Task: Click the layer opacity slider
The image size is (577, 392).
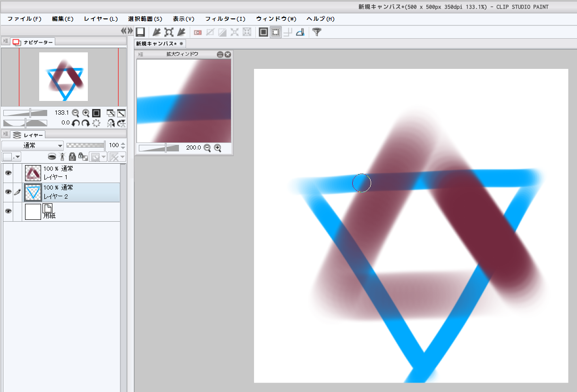Action: pos(86,146)
